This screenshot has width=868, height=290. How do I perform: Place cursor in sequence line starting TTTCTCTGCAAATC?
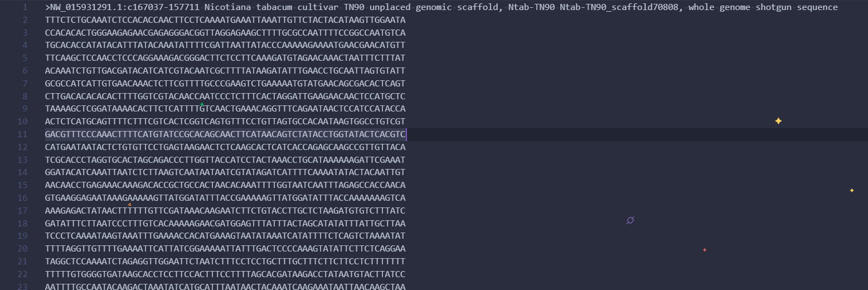tap(225, 20)
